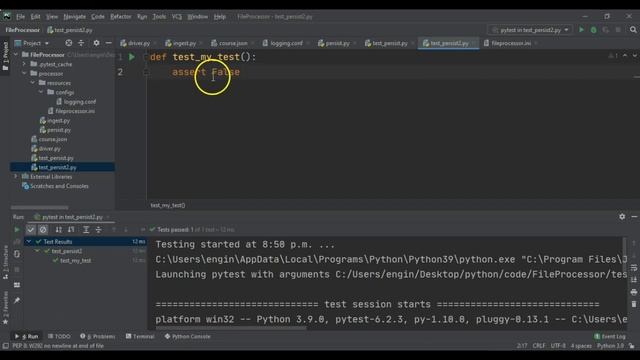Click the 4 spaces indent setting in status bar
This screenshot has height=360, width=640.
click(x=581, y=346)
